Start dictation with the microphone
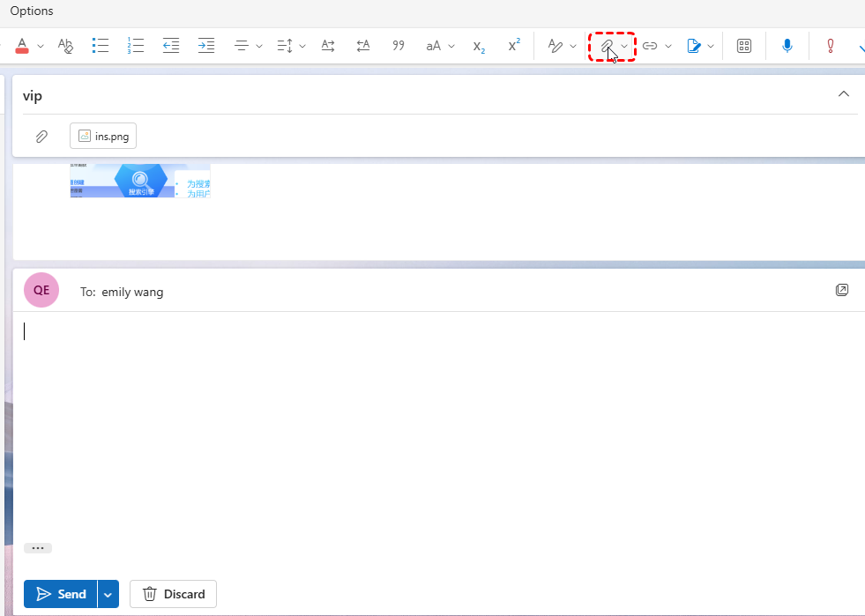The width and height of the screenshot is (865, 616). (x=787, y=46)
